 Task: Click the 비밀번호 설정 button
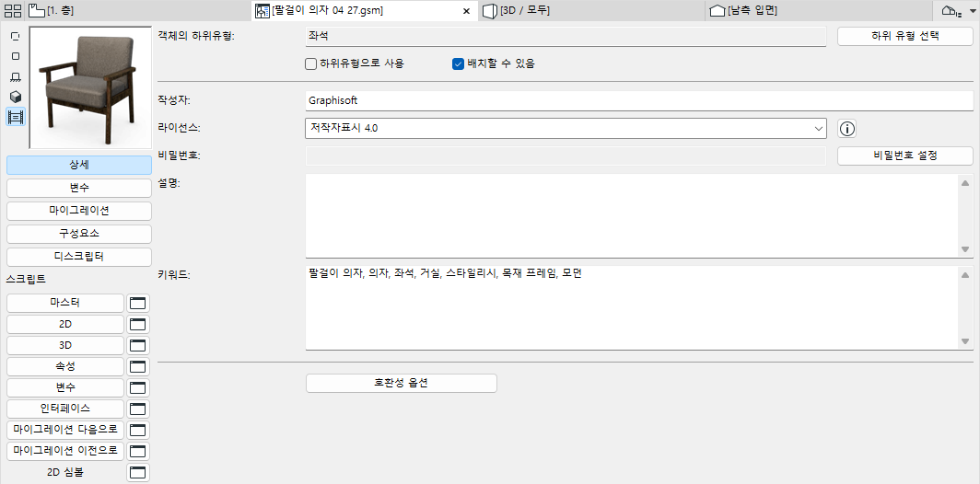click(x=905, y=156)
